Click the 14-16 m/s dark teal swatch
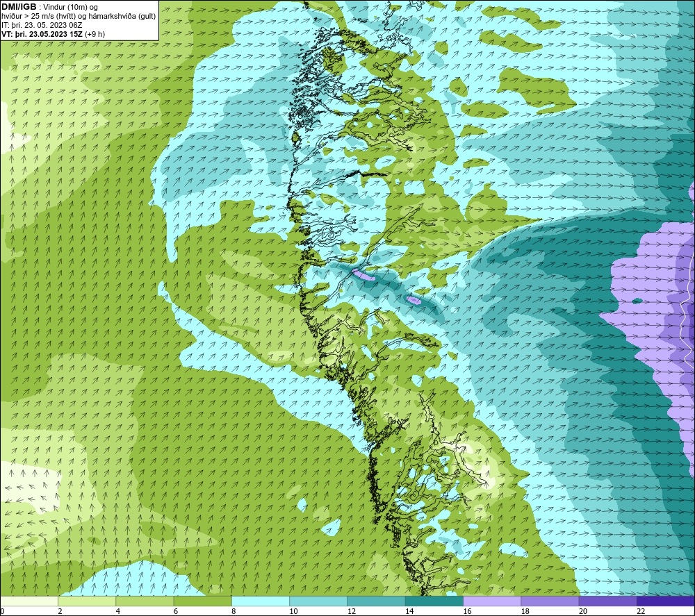The image size is (695, 616). [x=434, y=601]
